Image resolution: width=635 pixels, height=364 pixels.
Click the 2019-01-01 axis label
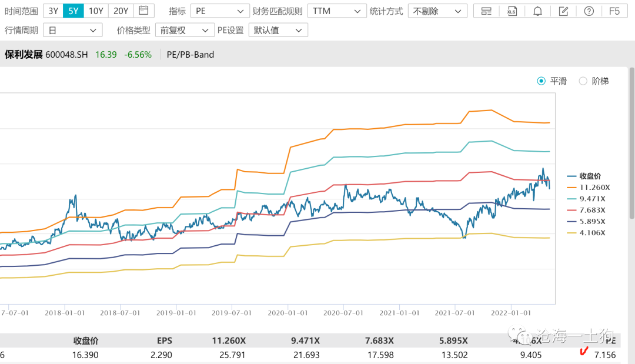tap(176, 313)
